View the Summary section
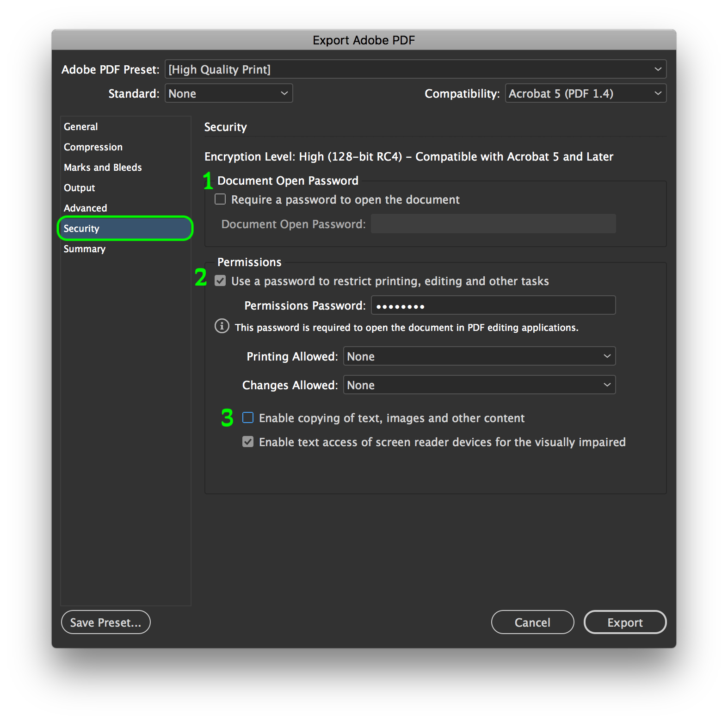Viewport: 728px width, 722px height. [x=125, y=249]
